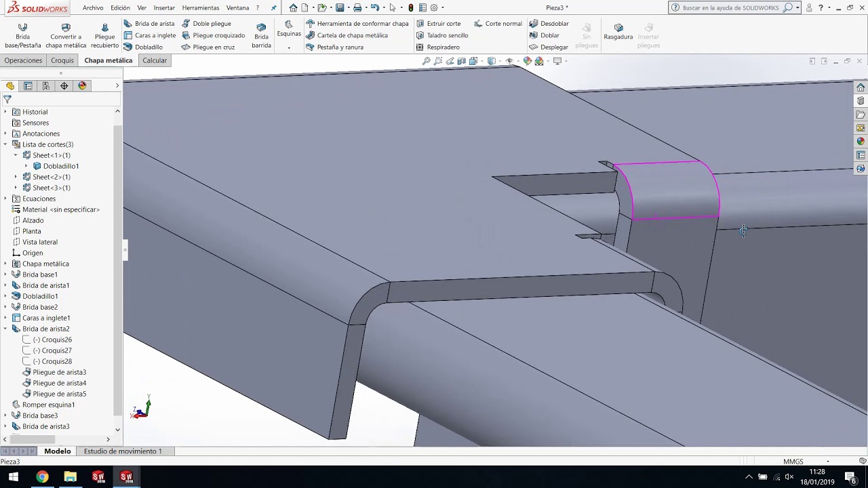Open the DimXpertManager crosshair tab
Image resolution: width=868 pixels, height=488 pixels.
(64, 86)
